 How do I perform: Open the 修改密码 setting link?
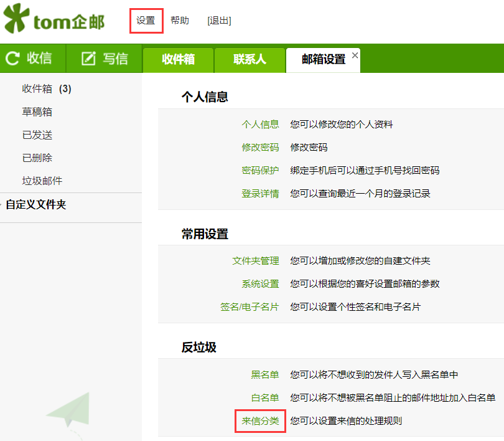click(x=260, y=148)
